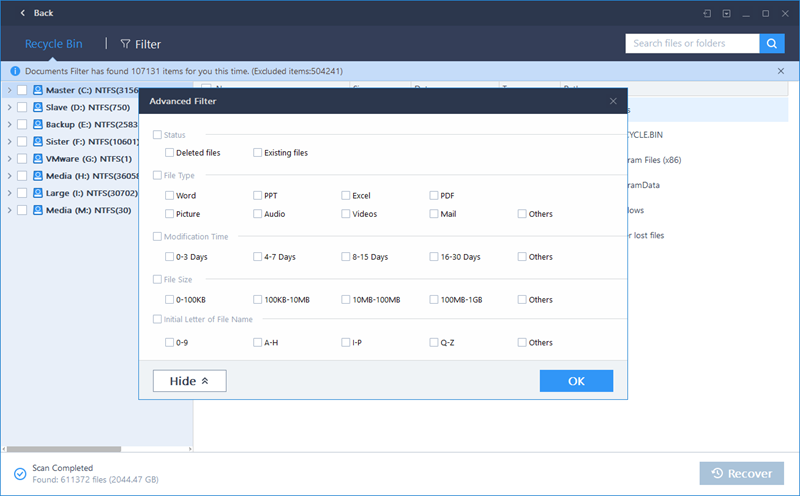Click the Master (C:) drive icon
The width and height of the screenshot is (800, 496).
38,90
